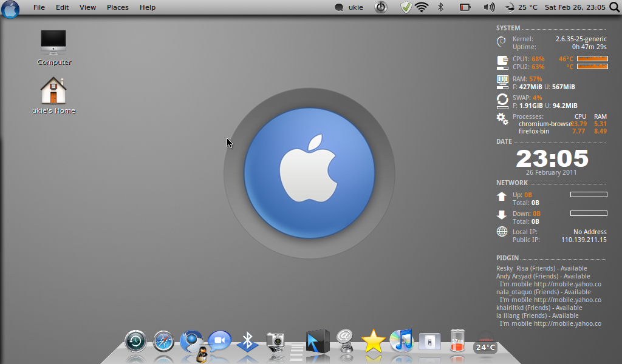
Task: Open Bluetooth manager from the dock
Action: [248, 341]
